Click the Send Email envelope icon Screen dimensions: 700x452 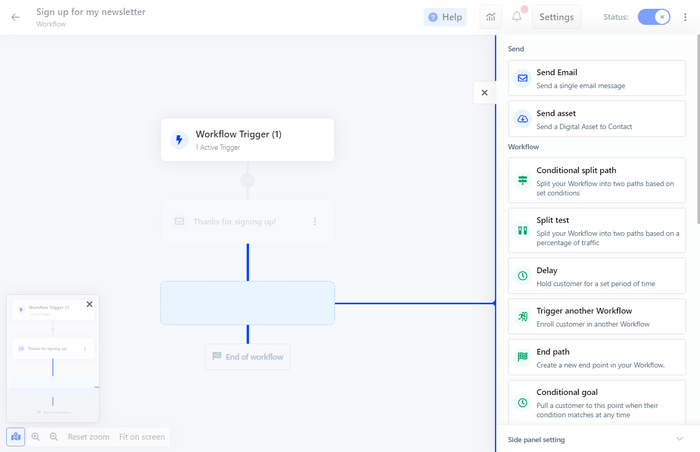click(522, 78)
